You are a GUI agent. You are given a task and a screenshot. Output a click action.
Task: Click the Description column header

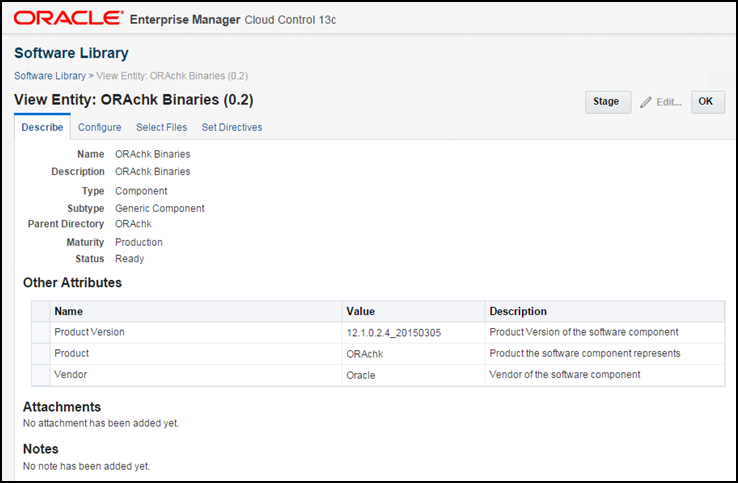pos(605,311)
